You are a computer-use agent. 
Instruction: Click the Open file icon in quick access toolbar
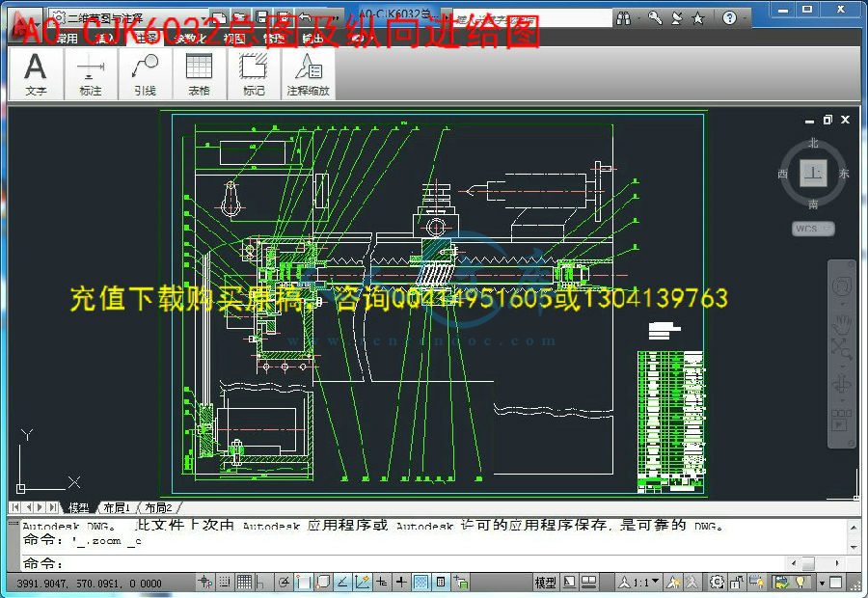(x=240, y=17)
